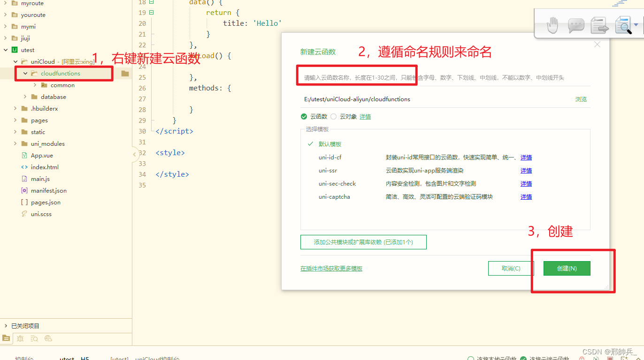Screen dimensions: 644x360
Task: Click the pages.json brackets icon
Action: (24, 202)
